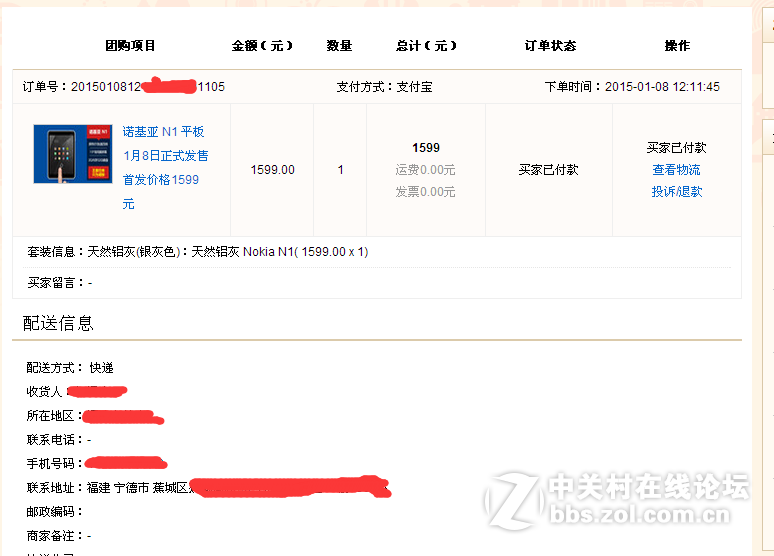Screen dimensions: 774x556
Task: Click 买家已付款 above the 查看物流 link
Action: point(677,148)
